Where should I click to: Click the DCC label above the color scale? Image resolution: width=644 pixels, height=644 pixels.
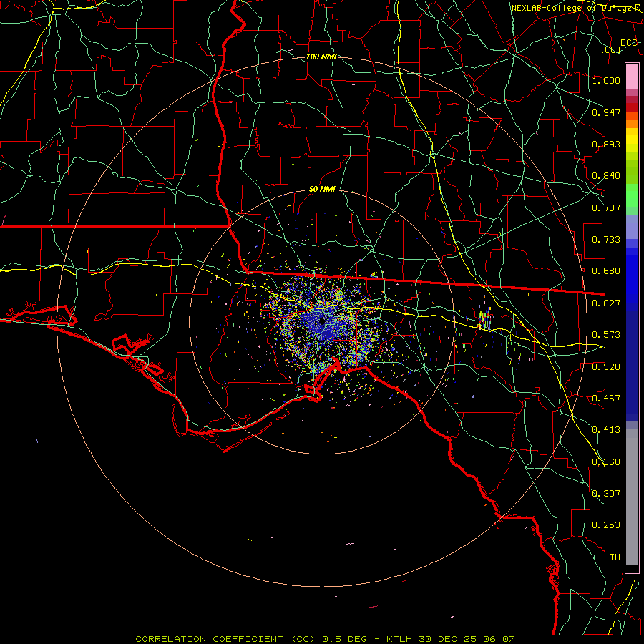click(628, 42)
